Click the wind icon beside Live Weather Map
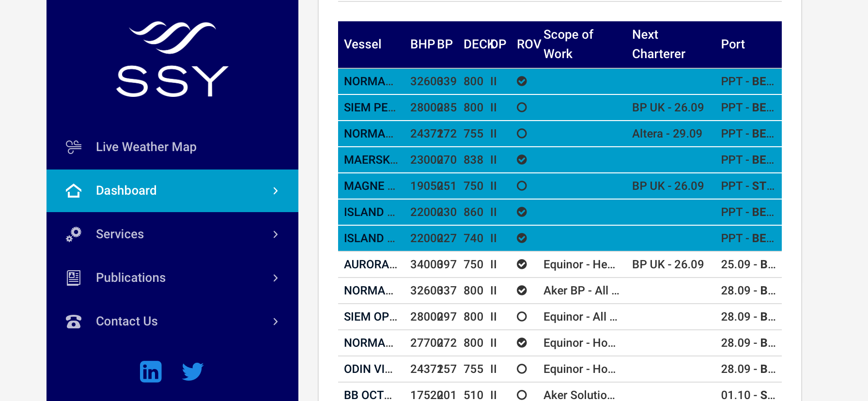The width and height of the screenshot is (868, 401). (74, 147)
